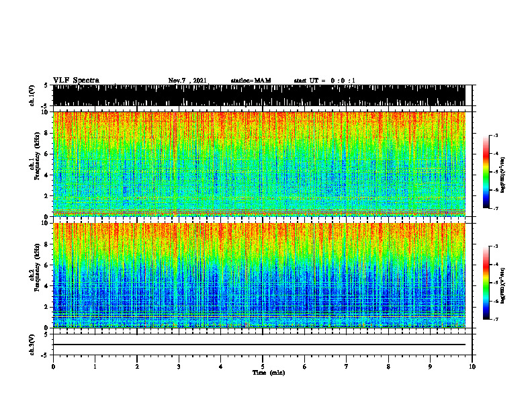
Task: Click the "3" tick on the Time axis
Action: (179, 367)
